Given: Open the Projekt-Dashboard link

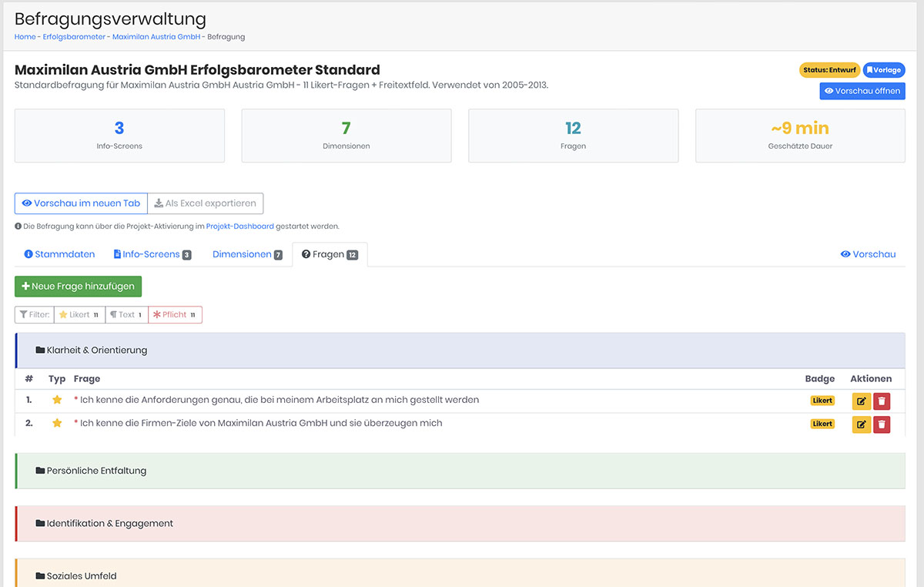Looking at the screenshot, I should [239, 226].
